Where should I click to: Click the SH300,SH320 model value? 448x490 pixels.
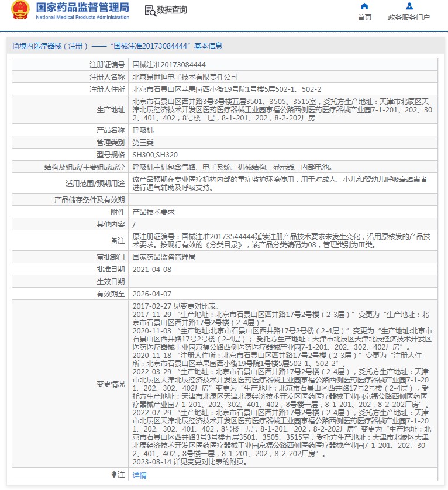pyautogui.click(x=155, y=155)
